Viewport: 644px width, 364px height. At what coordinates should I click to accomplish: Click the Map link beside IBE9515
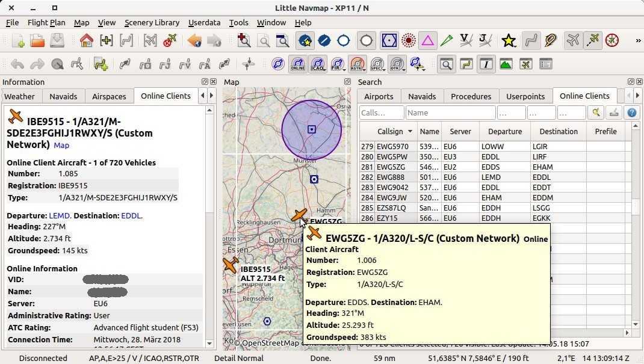61,146
